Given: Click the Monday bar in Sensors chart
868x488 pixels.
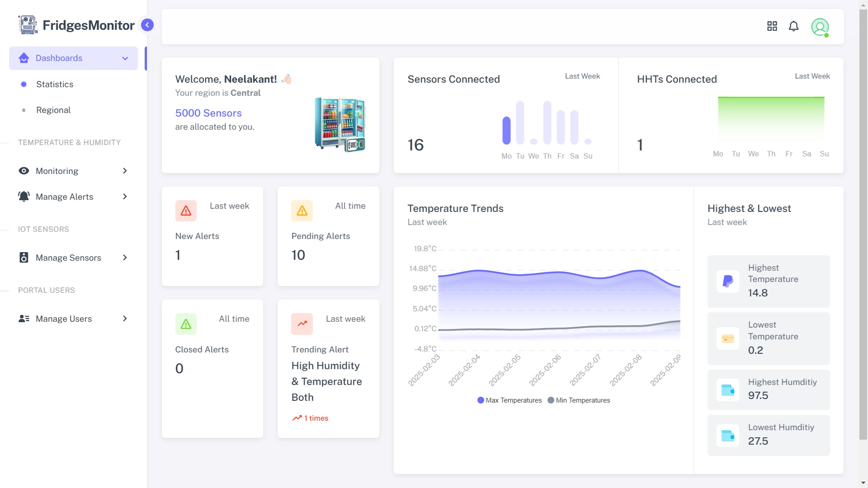Looking at the screenshot, I should click(x=506, y=131).
